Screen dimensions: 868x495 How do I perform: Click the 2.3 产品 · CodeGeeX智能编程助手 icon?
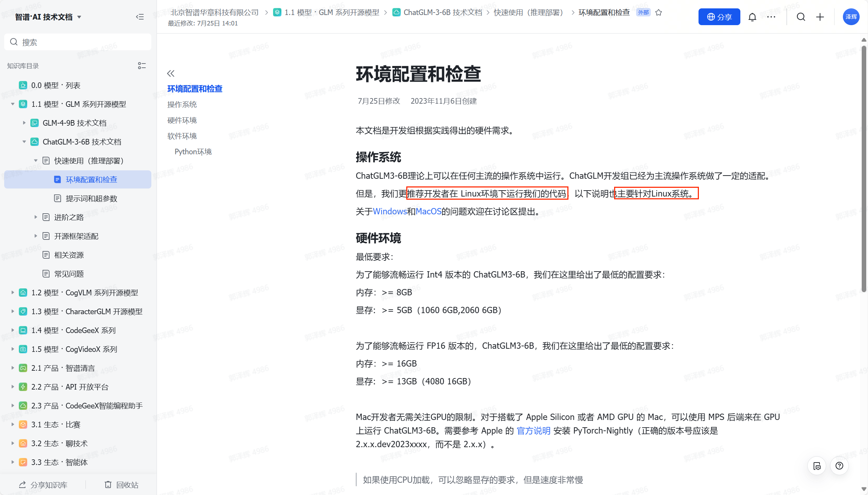point(23,406)
